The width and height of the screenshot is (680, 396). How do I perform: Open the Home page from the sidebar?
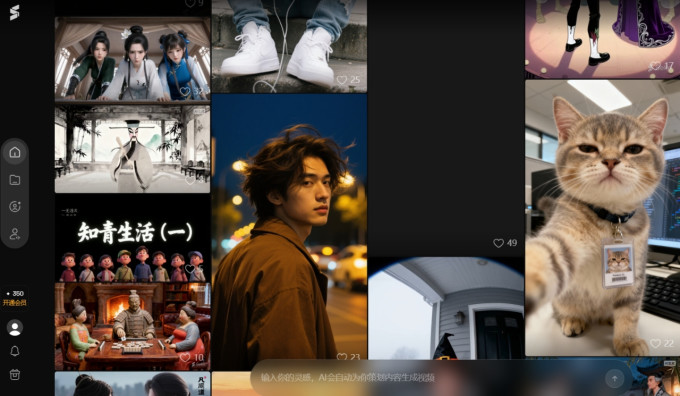coord(15,152)
